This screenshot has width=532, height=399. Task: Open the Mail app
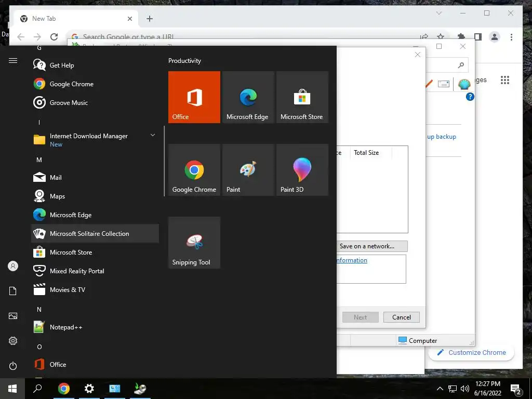click(95, 177)
